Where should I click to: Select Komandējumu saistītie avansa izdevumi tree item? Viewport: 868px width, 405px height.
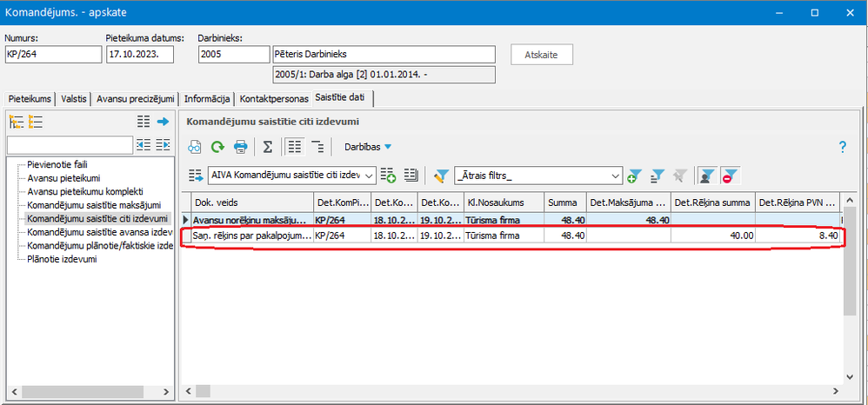click(99, 232)
